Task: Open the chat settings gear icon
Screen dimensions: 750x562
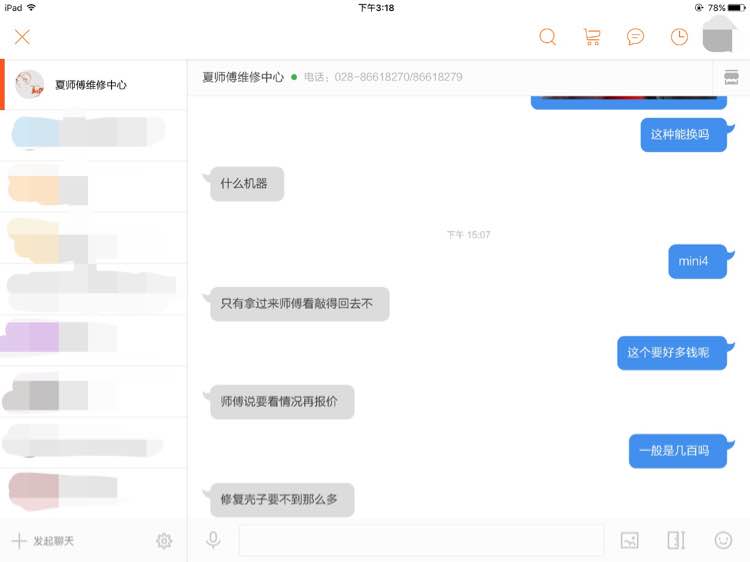Action: tap(164, 540)
